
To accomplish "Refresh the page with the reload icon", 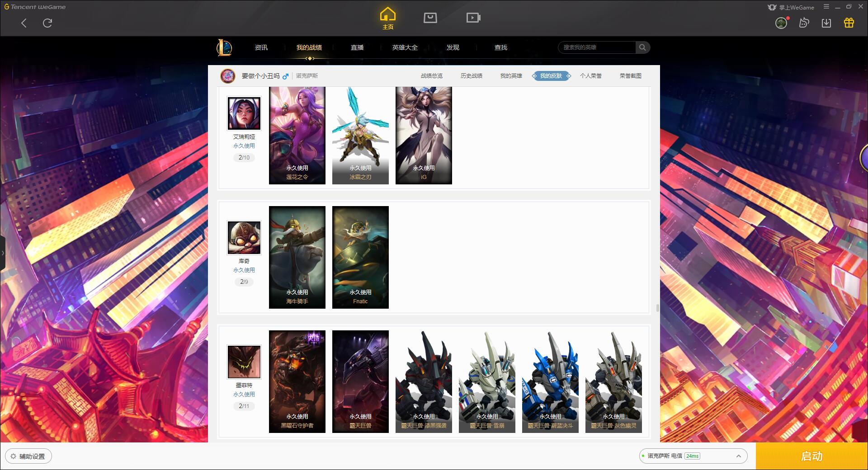I will 47,23.
